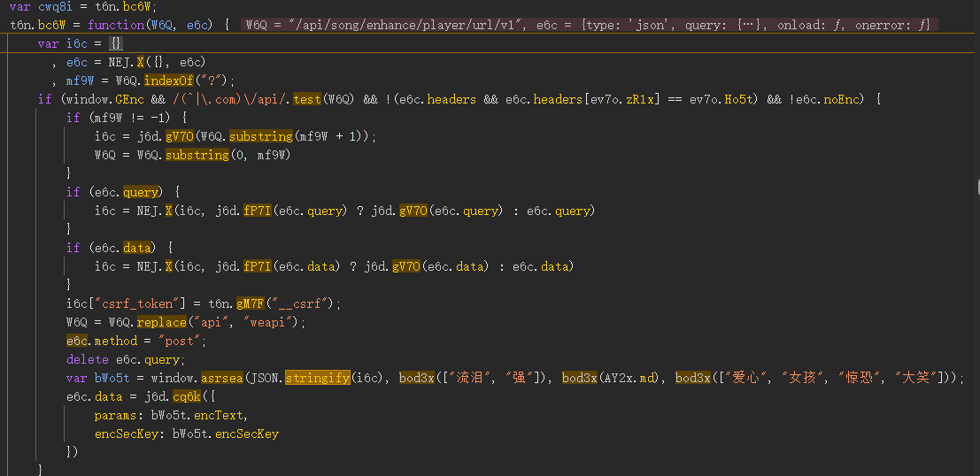The width and height of the screenshot is (980, 476).
Task: Select the function keyword in the assignment
Action: tap(116, 26)
